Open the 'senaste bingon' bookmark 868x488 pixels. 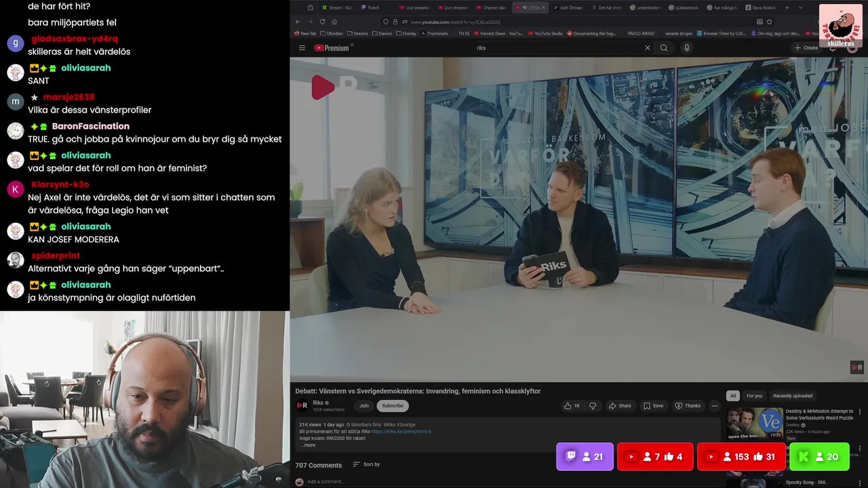[x=678, y=33]
